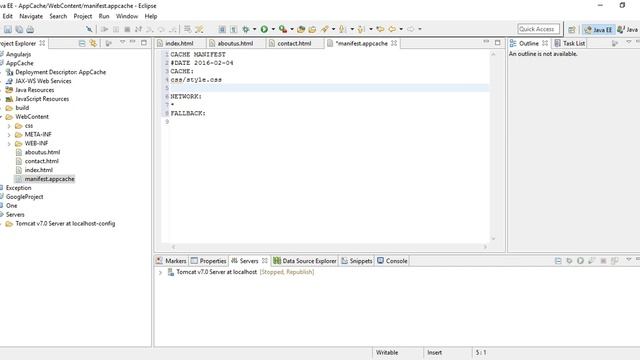Open the External Tools dropdown arrow
This screenshot has height=360, width=640.
pyautogui.click(x=292, y=29)
